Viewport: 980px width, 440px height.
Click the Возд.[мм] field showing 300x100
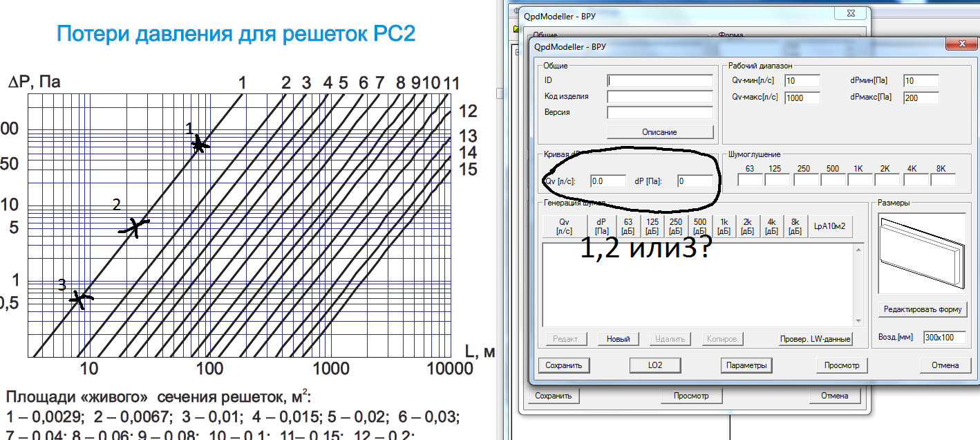(944, 337)
